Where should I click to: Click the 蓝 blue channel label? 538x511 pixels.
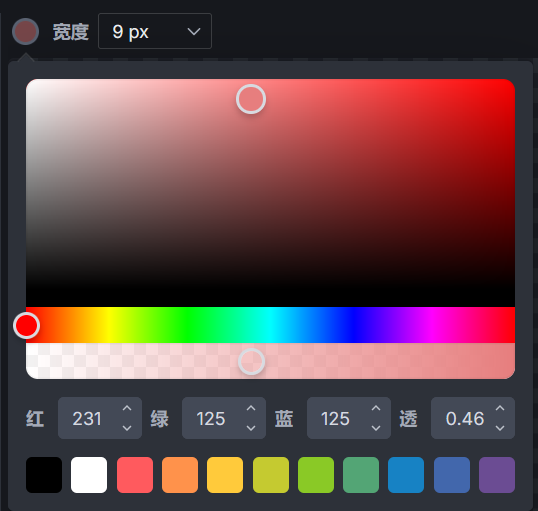(284, 419)
